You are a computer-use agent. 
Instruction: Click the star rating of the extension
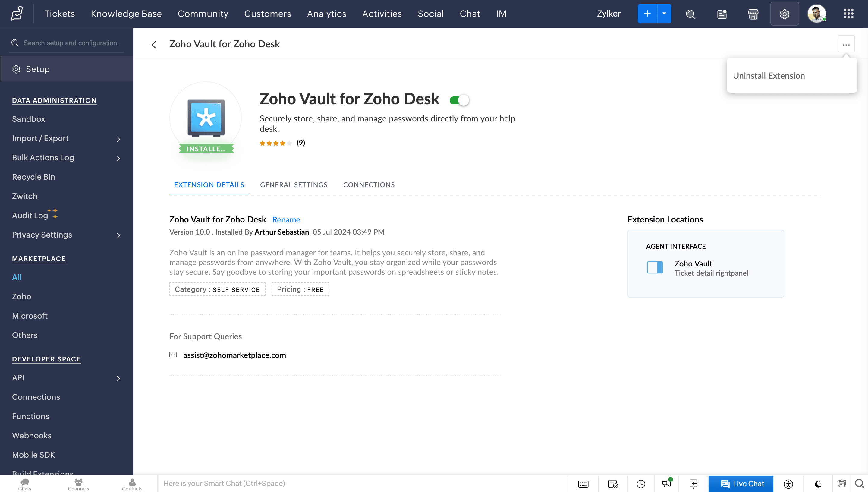click(275, 143)
